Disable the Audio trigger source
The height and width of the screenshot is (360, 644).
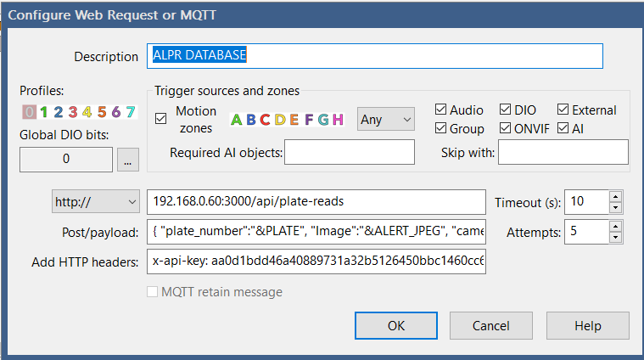click(441, 110)
